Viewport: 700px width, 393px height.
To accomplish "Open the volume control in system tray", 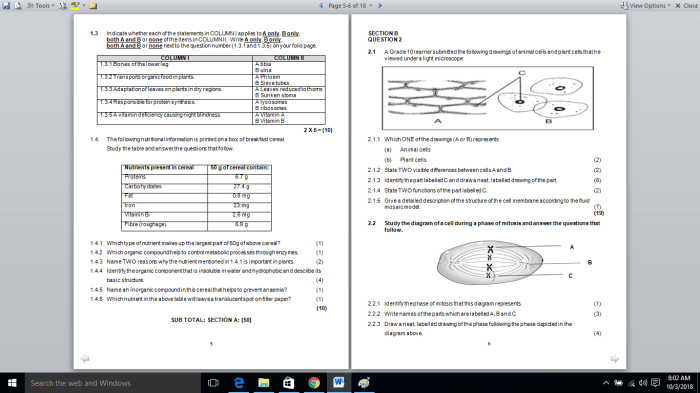I will [643, 383].
